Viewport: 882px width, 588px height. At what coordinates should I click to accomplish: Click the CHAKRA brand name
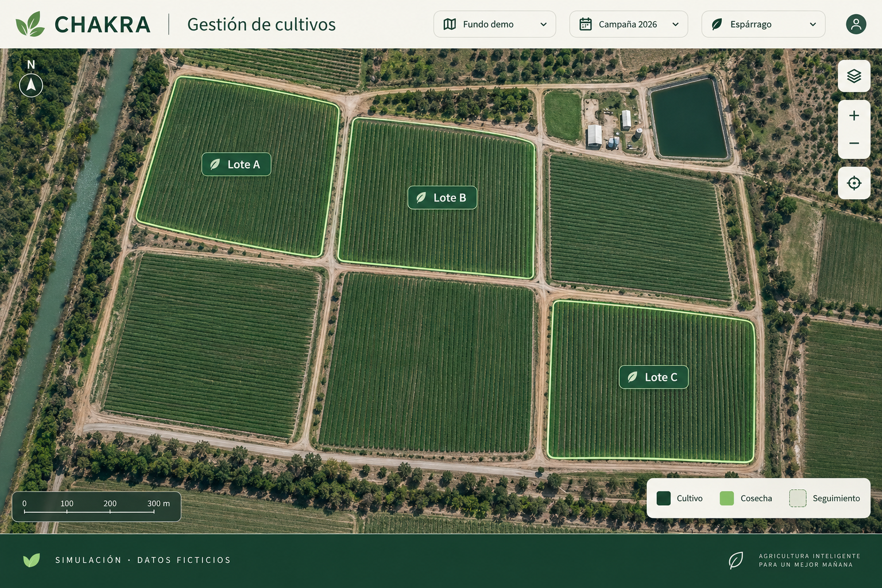coord(102,25)
